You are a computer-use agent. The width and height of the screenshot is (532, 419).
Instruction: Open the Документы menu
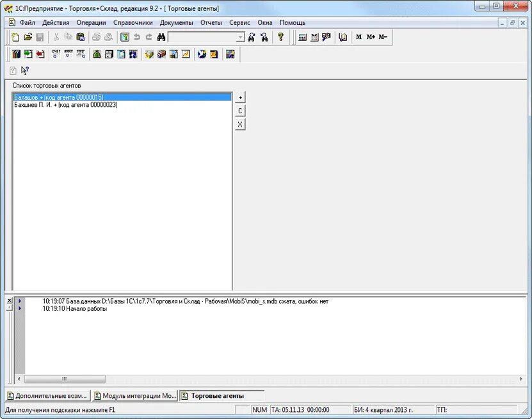(177, 23)
